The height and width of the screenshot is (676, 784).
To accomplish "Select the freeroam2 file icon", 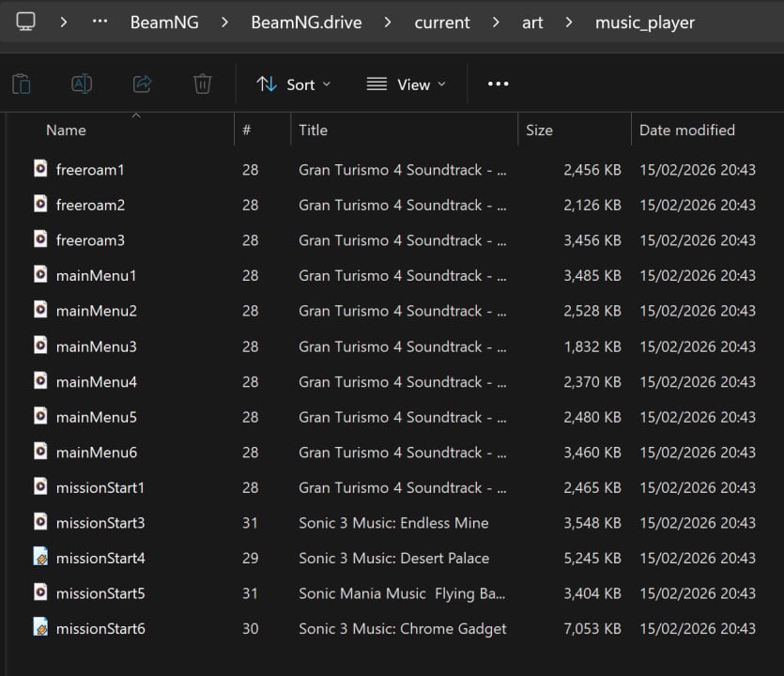I will 40,204.
